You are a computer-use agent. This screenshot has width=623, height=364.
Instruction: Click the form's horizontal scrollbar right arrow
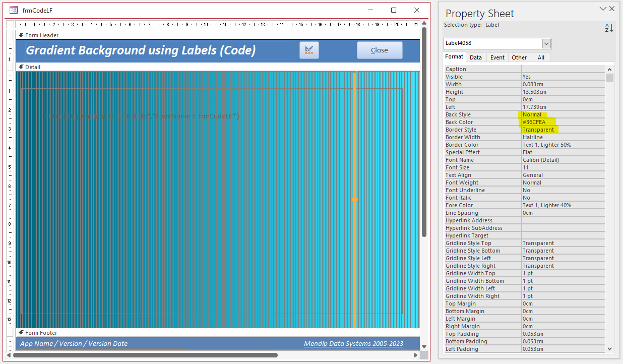[415, 355]
